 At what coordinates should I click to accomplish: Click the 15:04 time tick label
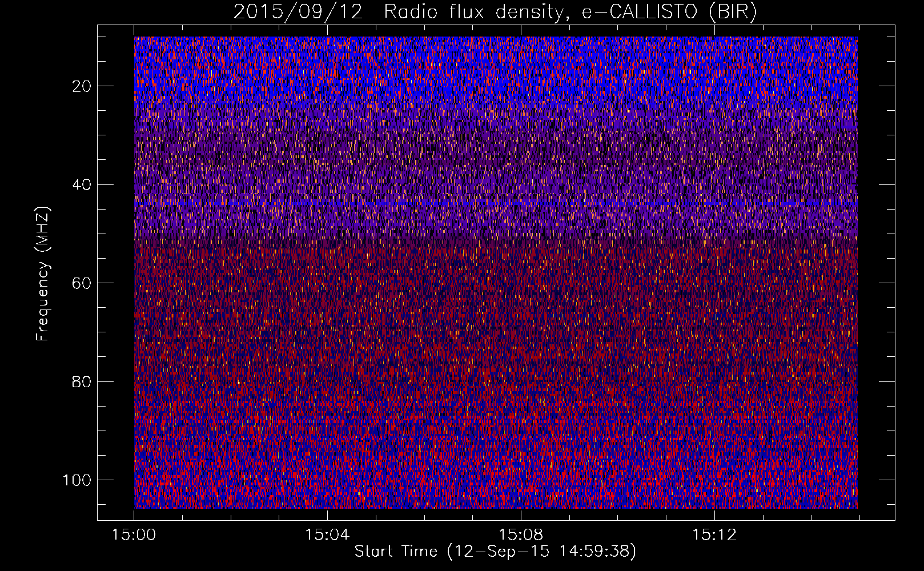pos(327,535)
